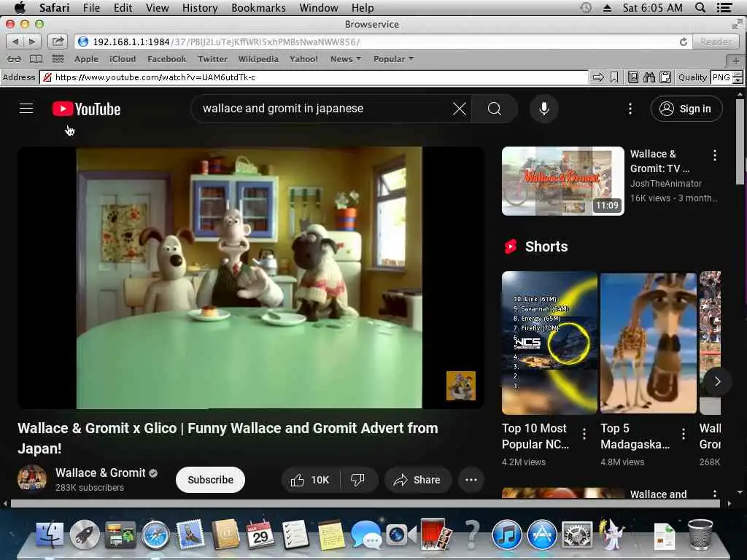
Task: Open Browservice bookmarks book icon
Action: click(x=632, y=77)
